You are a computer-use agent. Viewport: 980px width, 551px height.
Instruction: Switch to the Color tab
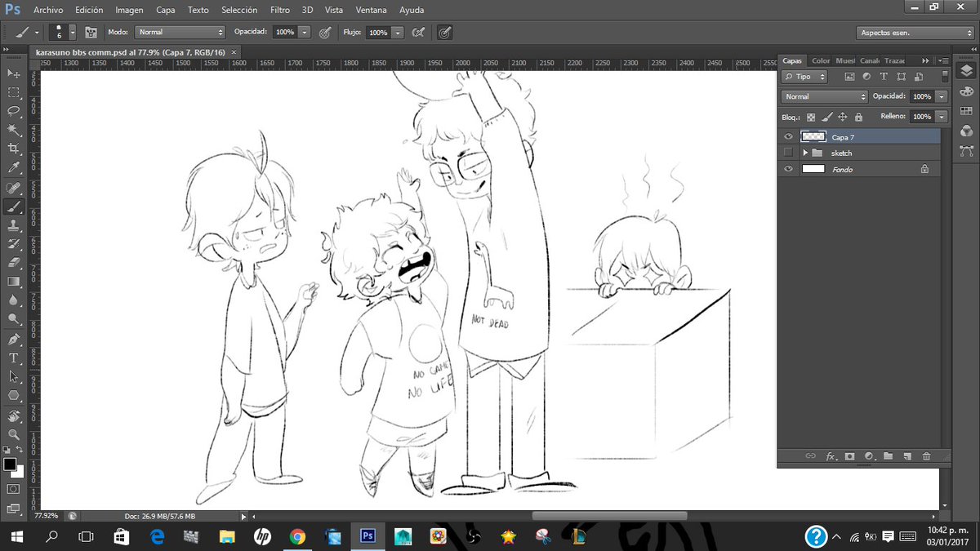[821, 60]
